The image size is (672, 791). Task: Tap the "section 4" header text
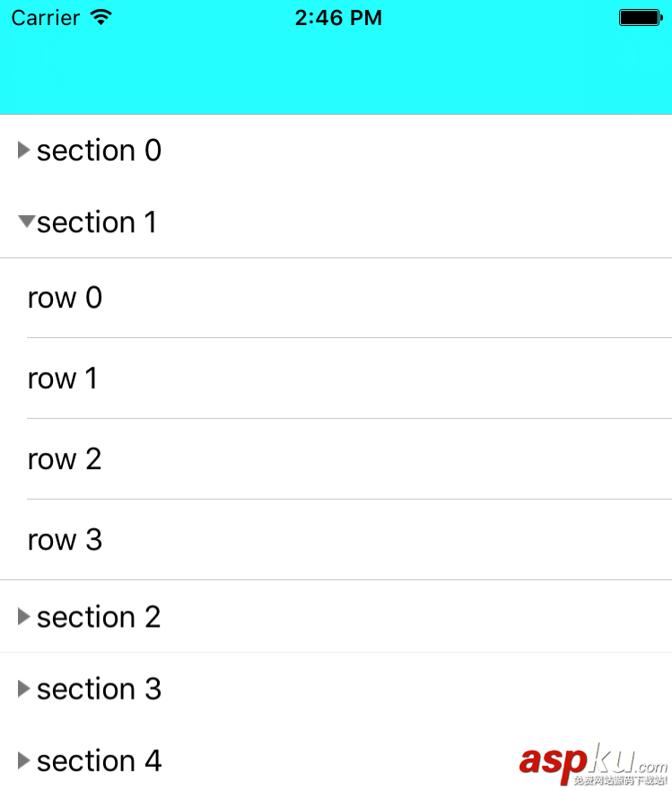[x=99, y=761]
